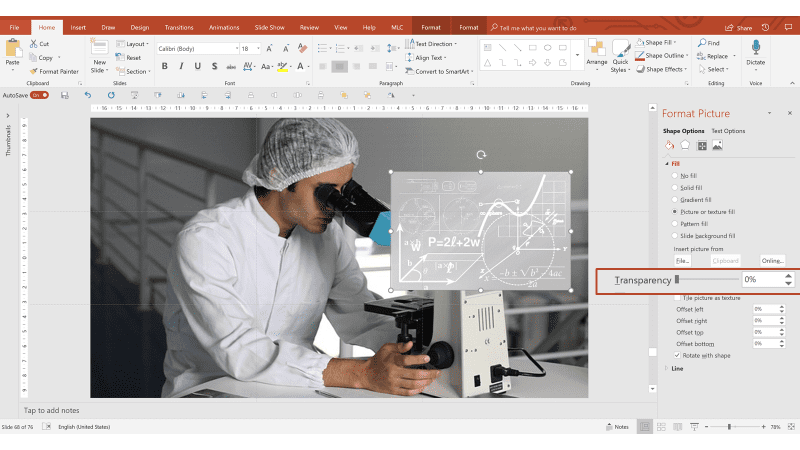Switch to the Design tab
Viewport: 800px width, 450px height.
click(139, 28)
